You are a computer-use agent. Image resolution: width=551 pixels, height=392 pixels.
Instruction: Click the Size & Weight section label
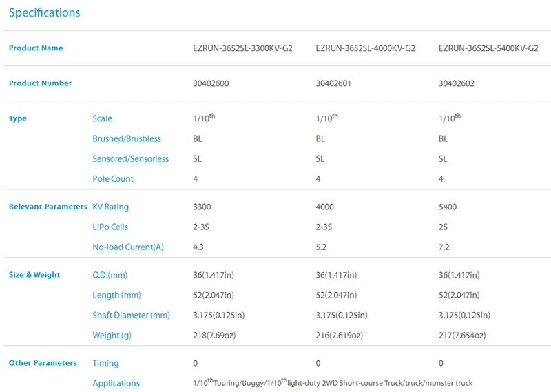pyautogui.click(x=34, y=275)
